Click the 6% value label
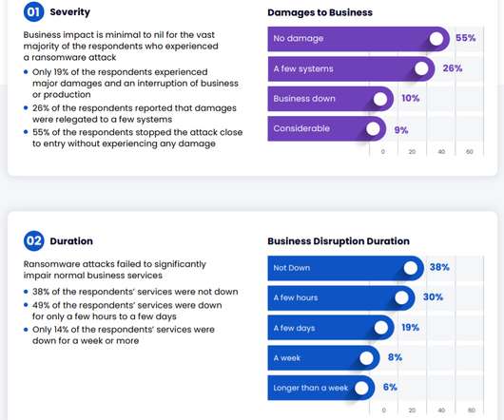Screen dimensions: 504x420 pyautogui.click(x=390, y=387)
